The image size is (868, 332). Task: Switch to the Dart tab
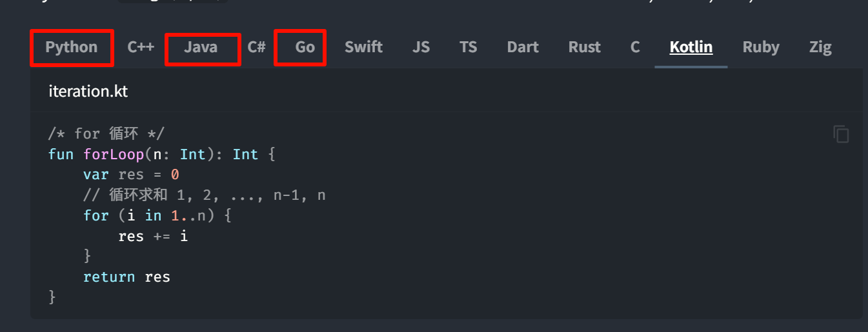(x=523, y=47)
